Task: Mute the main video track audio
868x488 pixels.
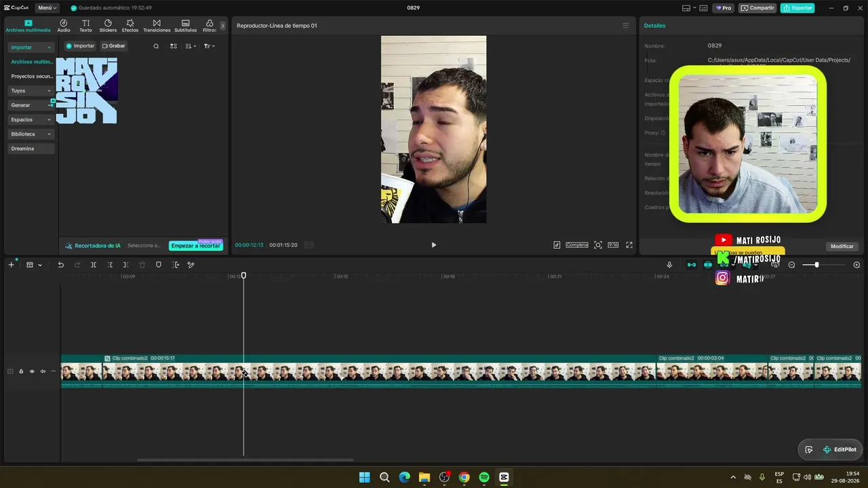Action: 43,371
